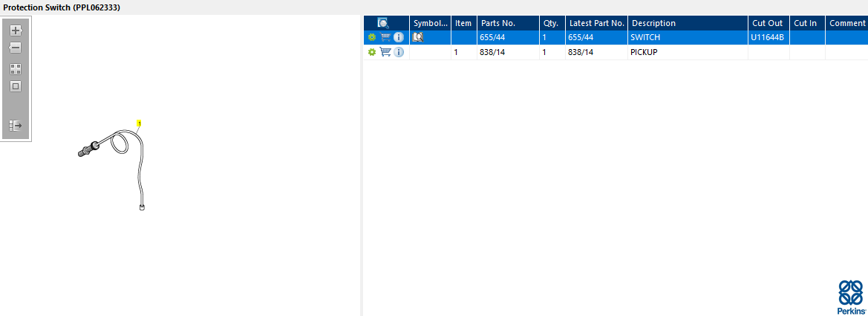This screenshot has width=868, height=316.
Task: Click the search magnifier icon in table header
Action: [x=383, y=23]
